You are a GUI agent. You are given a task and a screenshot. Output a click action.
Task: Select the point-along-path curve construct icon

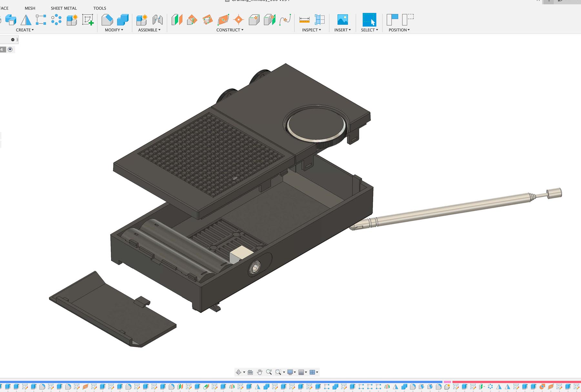pos(285,20)
